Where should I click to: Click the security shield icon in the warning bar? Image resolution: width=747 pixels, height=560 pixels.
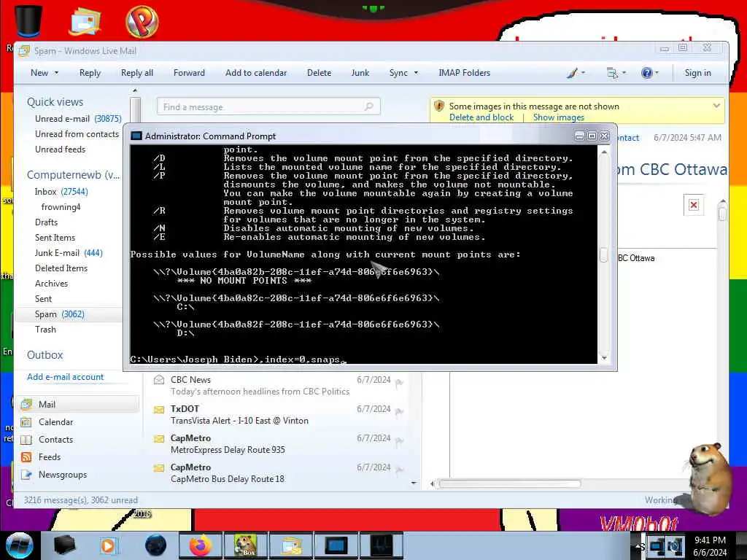(439, 106)
